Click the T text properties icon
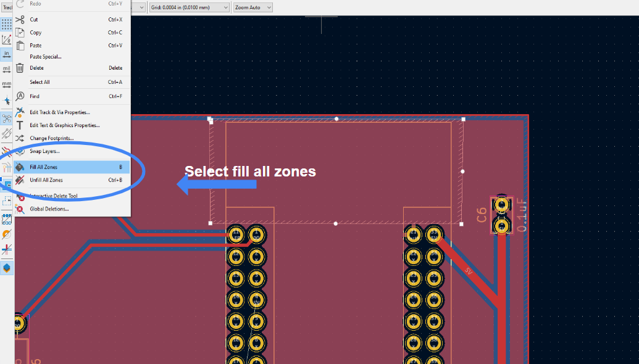The image size is (639, 364). click(20, 125)
